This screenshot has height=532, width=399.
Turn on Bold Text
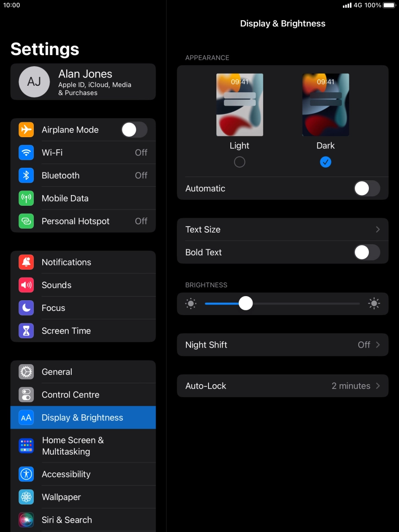(367, 253)
